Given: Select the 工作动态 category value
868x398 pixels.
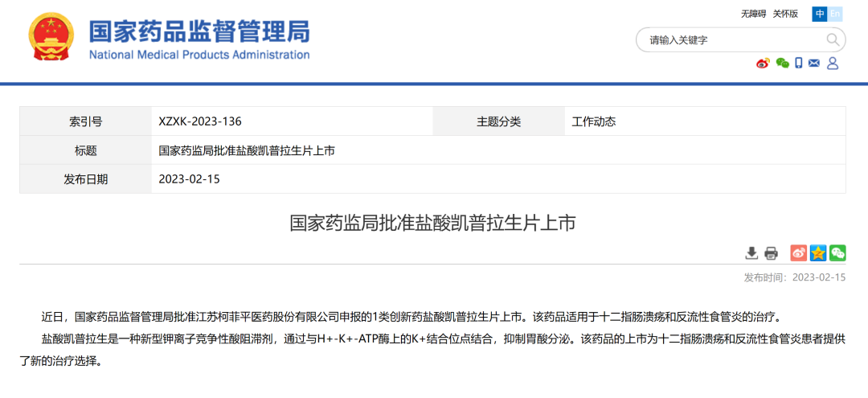Looking at the screenshot, I should tap(593, 122).
